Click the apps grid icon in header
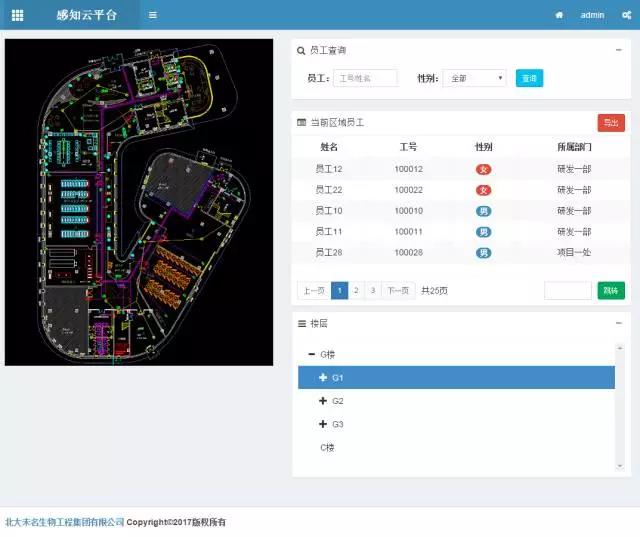The width and height of the screenshot is (640, 537). (x=17, y=15)
